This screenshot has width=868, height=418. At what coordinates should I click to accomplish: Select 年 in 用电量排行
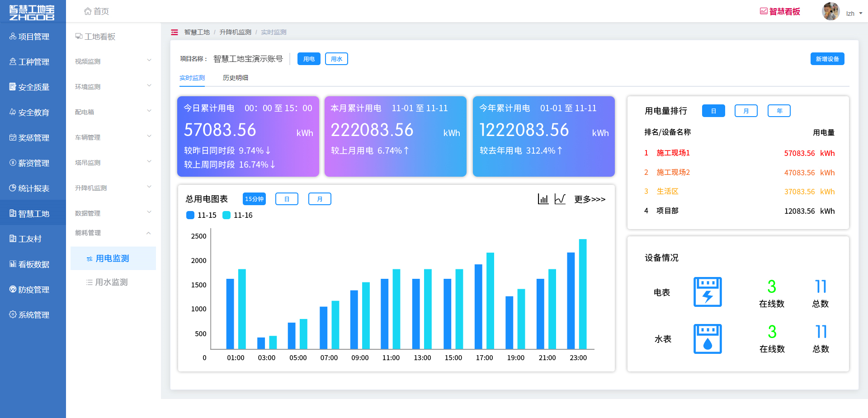779,111
